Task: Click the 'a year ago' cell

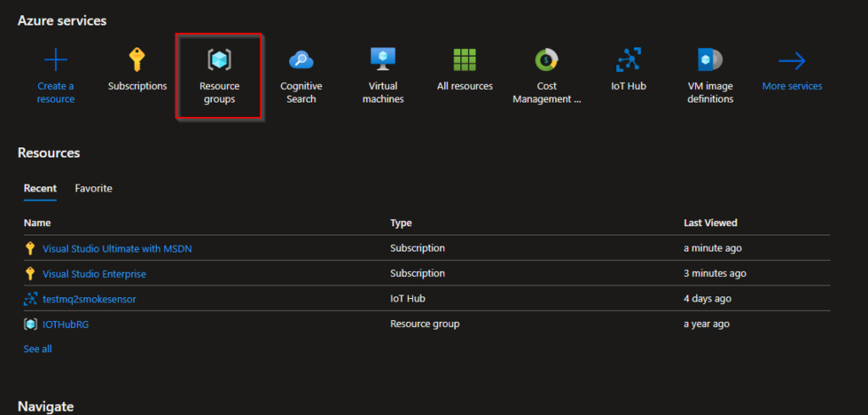Action: [706, 324]
